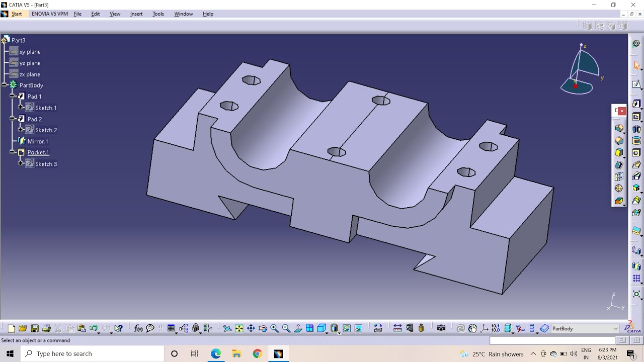Select the Rotate view tool

click(263, 328)
